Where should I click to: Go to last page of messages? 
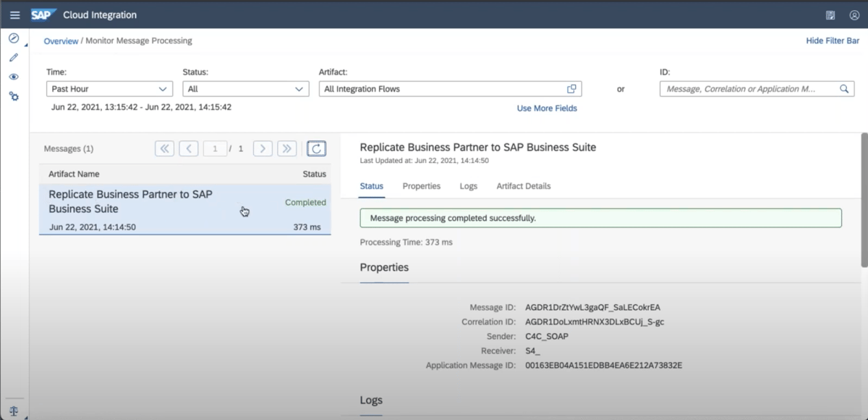click(287, 148)
